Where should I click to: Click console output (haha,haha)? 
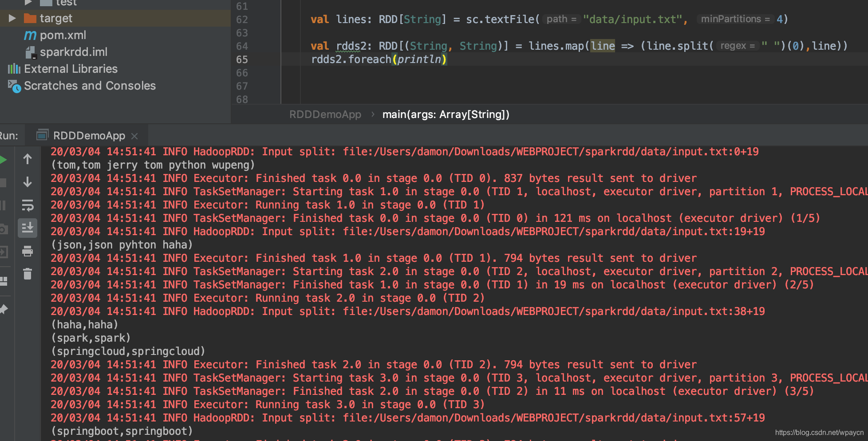(84, 325)
